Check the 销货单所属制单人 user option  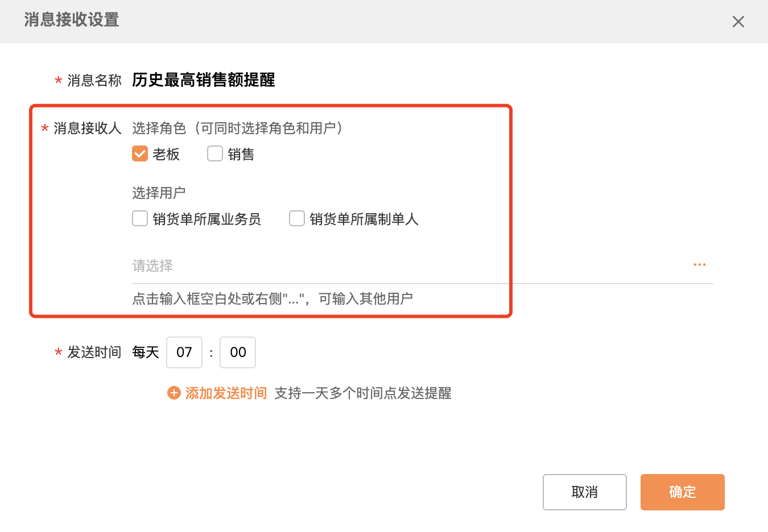pyautogui.click(x=296, y=218)
